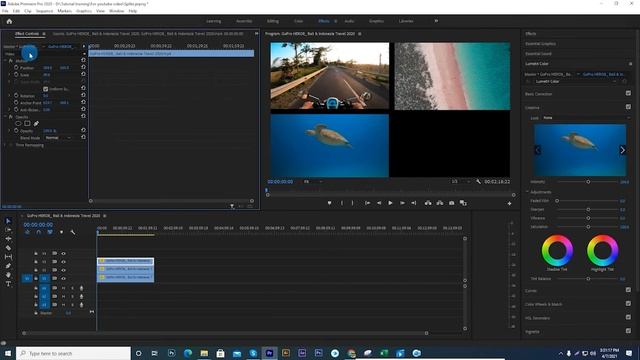Image resolution: width=640 pixels, height=360 pixels.
Task: Click the Shadow Tint color wheel
Action: click(x=557, y=250)
